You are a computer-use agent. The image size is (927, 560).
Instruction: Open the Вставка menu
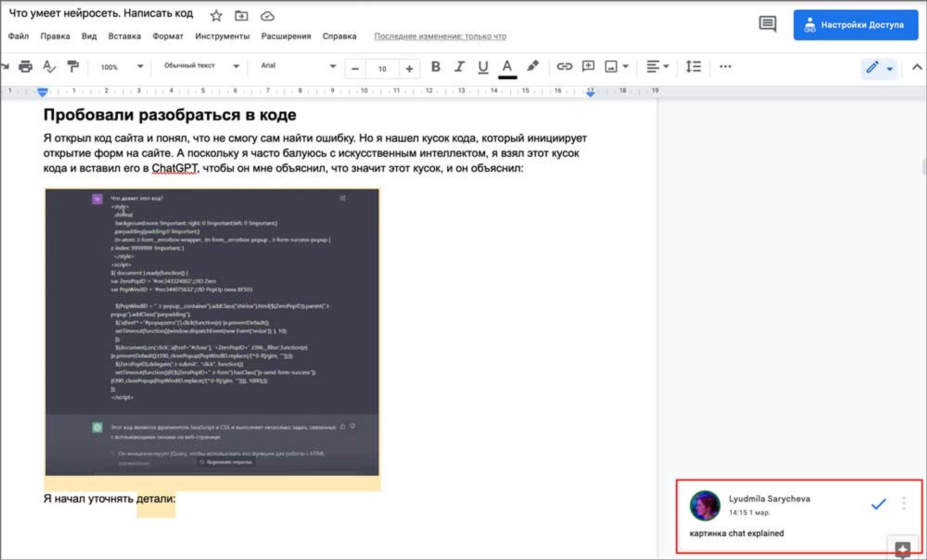(124, 36)
